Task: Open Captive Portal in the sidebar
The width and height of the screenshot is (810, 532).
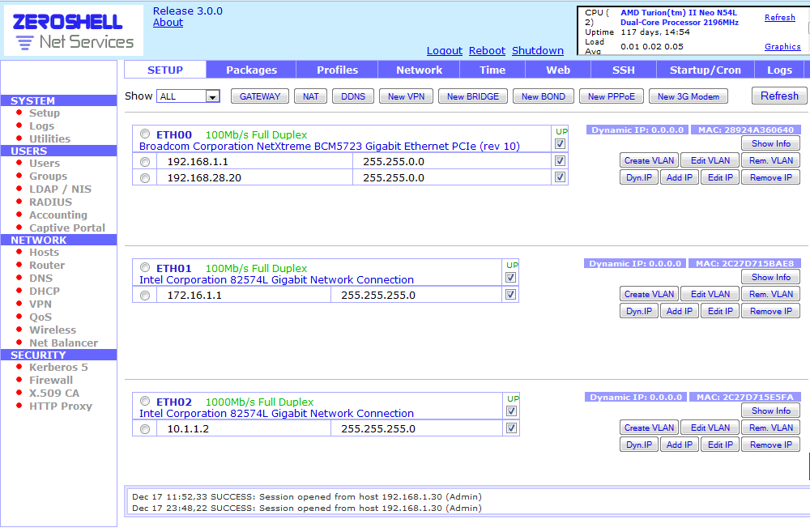Action: click(x=67, y=228)
